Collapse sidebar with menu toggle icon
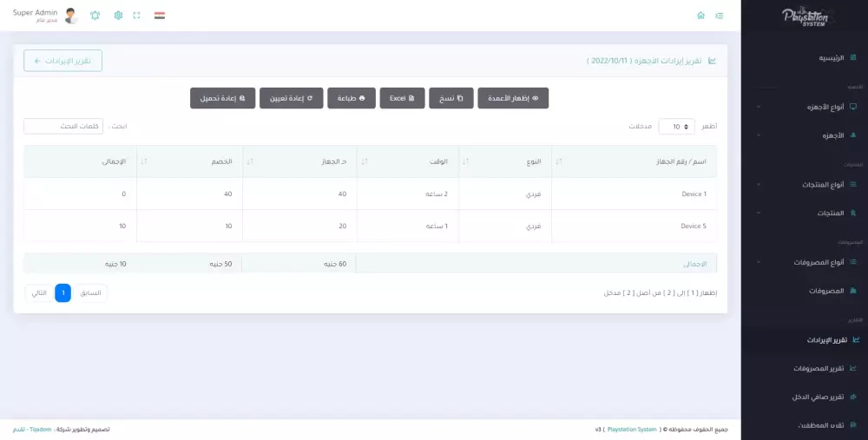 pos(719,16)
